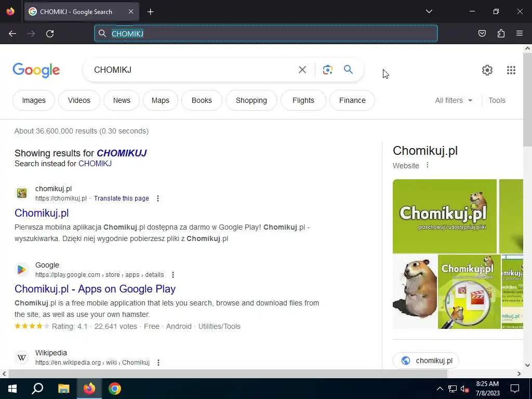Image resolution: width=532 pixels, height=399 pixels.
Task: Open the large Chomikuj.pl logo image
Action: click(445, 216)
